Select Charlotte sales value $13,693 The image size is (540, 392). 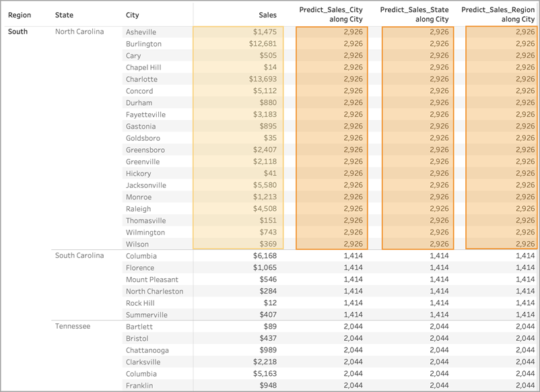[x=263, y=79]
